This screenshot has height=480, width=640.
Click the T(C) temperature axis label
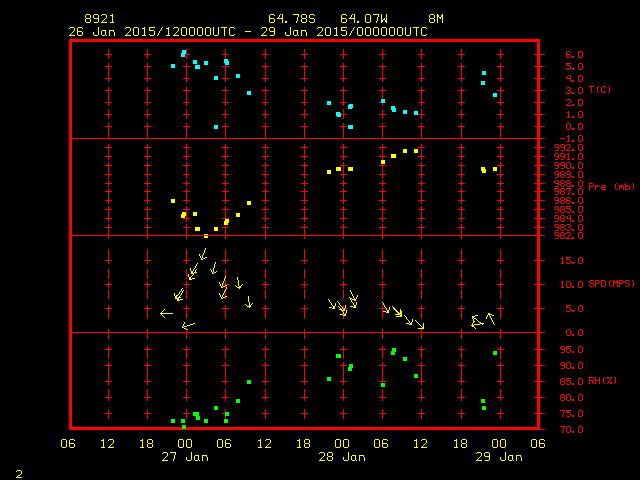(x=600, y=90)
